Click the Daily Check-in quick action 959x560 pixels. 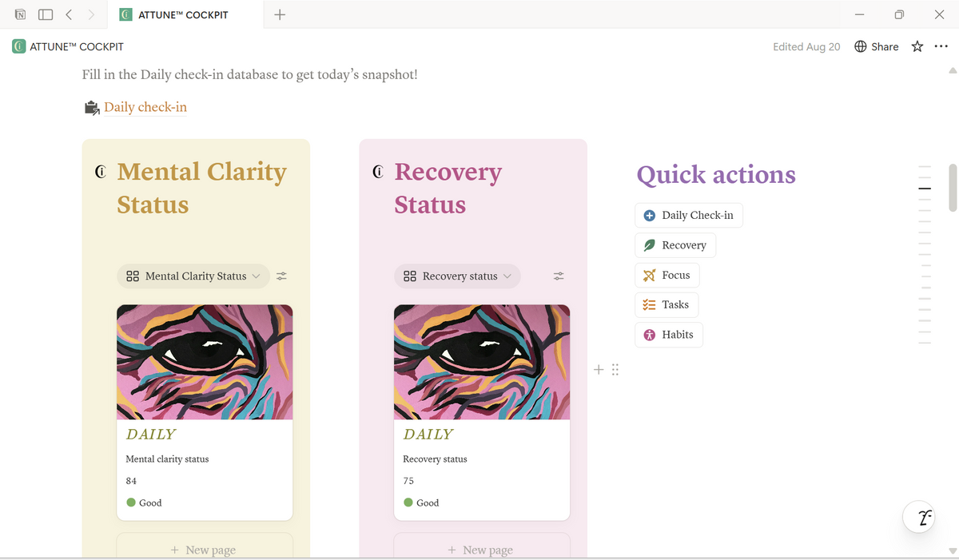coord(689,215)
